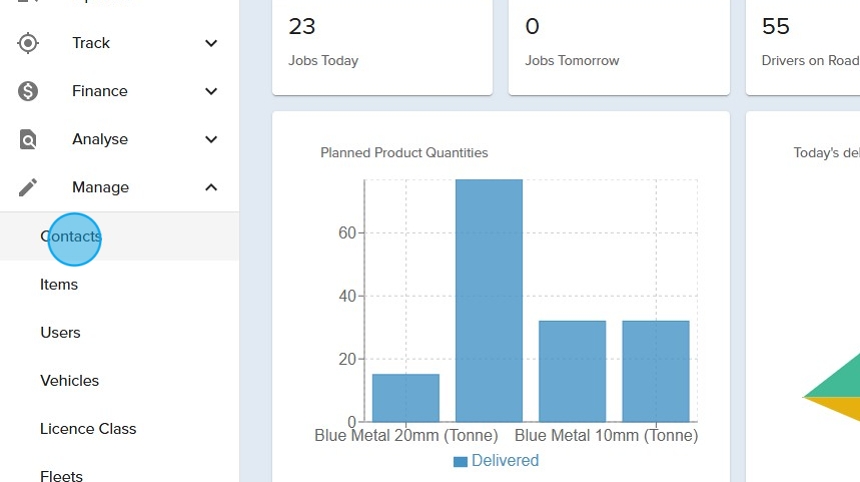Open the Fleets menu item
The height and width of the screenshot is (482, 860).
[61, 476]
